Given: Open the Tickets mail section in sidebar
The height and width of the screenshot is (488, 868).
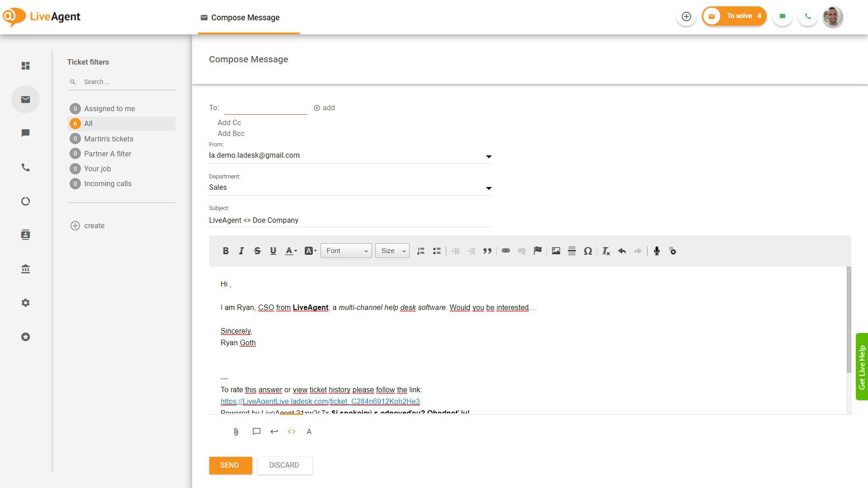Looking at the screenshot, I should pos(25,99).
